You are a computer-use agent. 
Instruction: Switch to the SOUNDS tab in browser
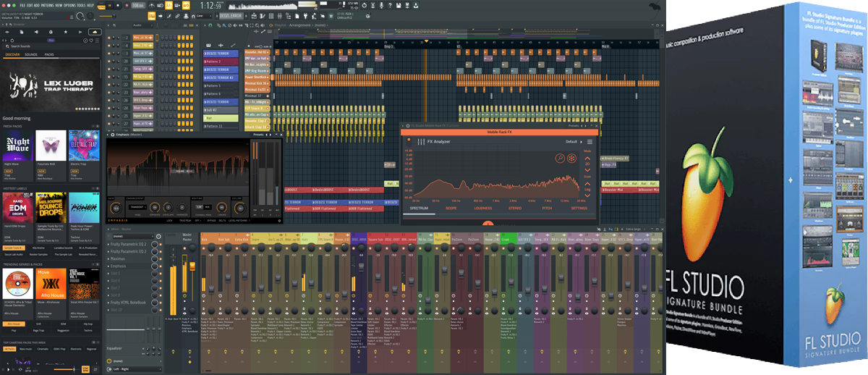31,54
